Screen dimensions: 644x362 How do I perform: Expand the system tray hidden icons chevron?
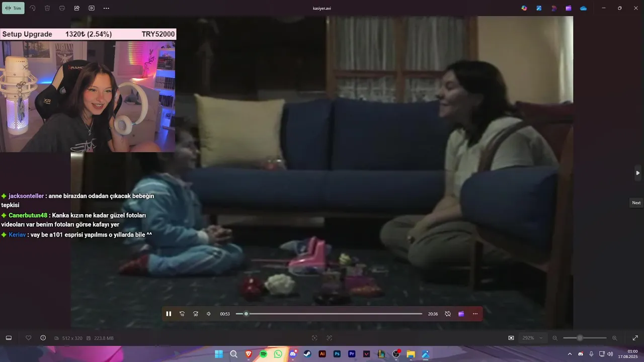570,354
